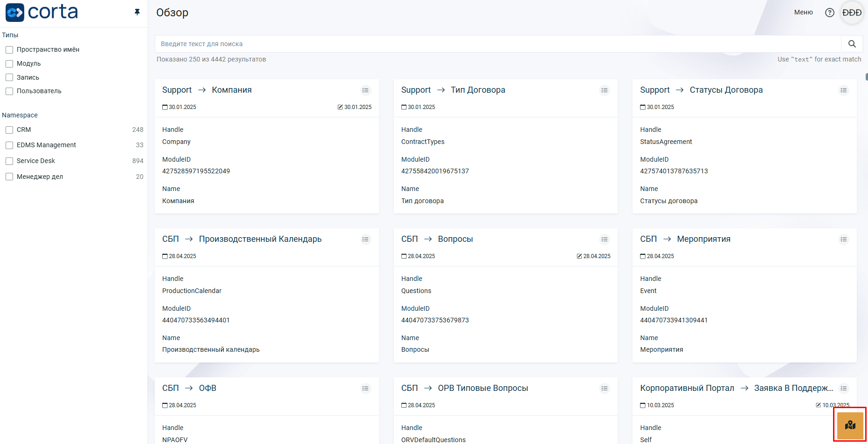
Task: Open ОРВ Типовые Вопросы title link
Action: 483,388
